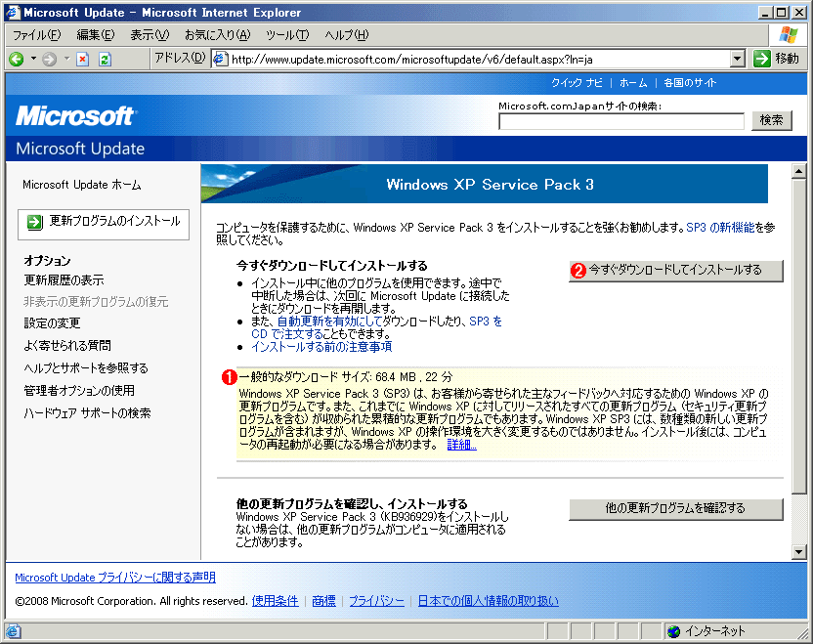Viewport: 813px width, 644px height.
Task: Open Microsoft Update プライバシーに関する声明 link
Action: point(115,578)
